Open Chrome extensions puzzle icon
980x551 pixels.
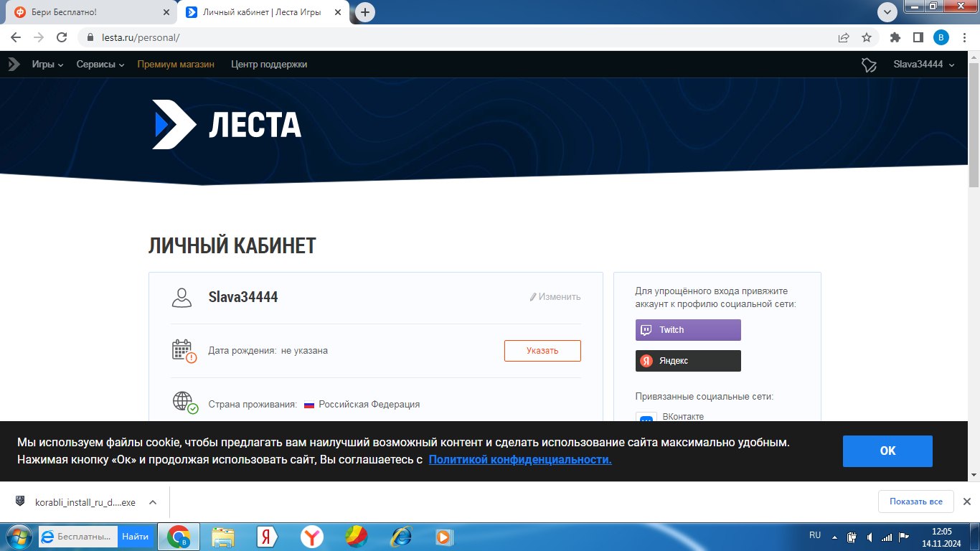click(895, 37)
